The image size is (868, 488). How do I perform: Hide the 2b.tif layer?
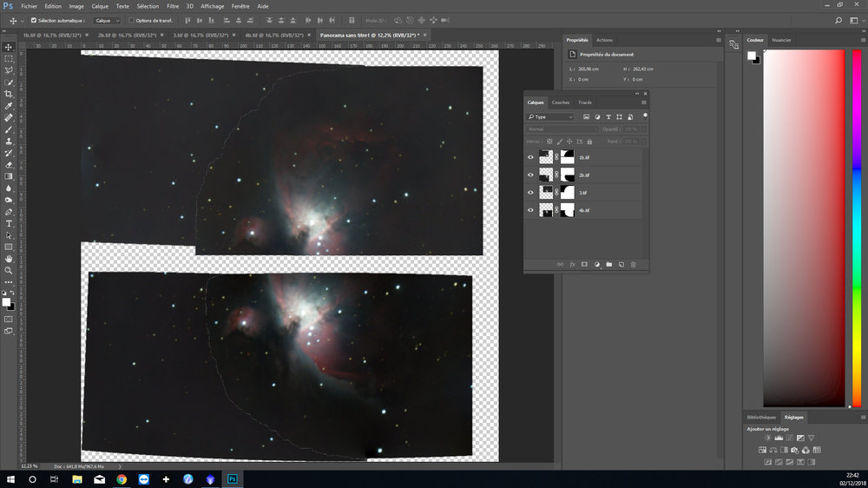tap(530, 175)
